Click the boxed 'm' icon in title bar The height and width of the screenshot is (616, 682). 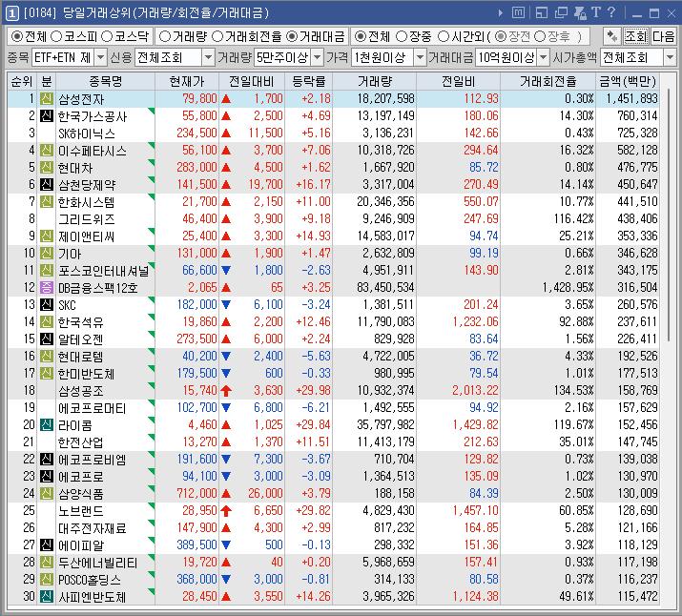[518, 12]
